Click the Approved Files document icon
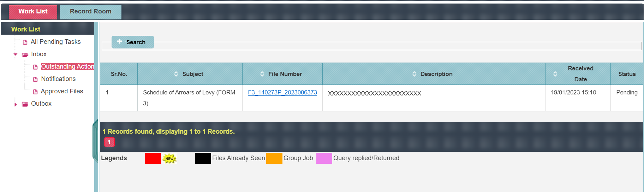The height and width of the screenshot is (192, 644). [x=35, y=92]
